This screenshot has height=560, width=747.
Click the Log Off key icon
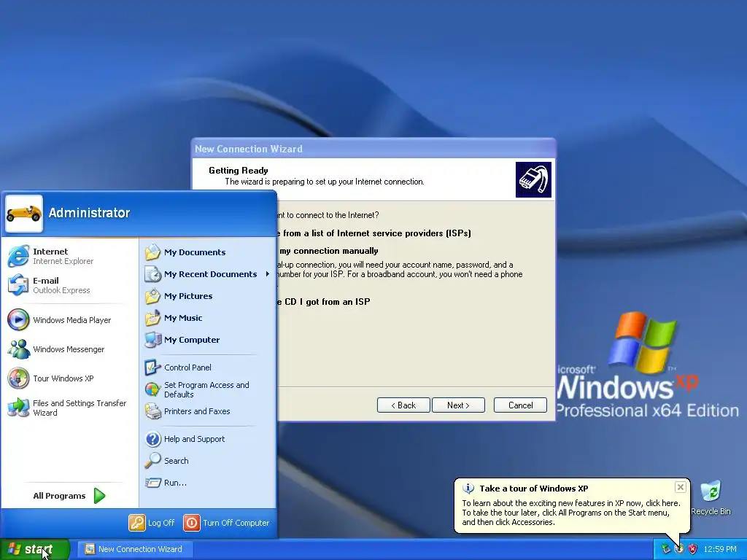click(x=136, y=522)
